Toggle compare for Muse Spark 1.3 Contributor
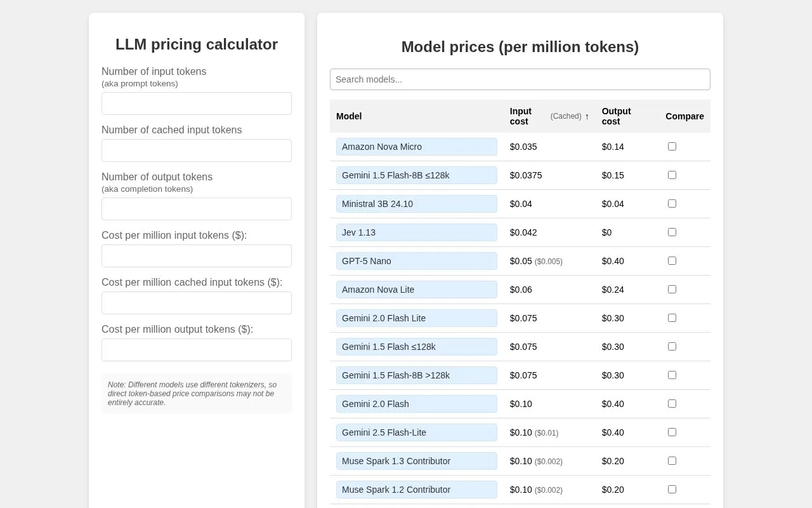Viewport: 812px width, 508px height. [x=672, y=461]
